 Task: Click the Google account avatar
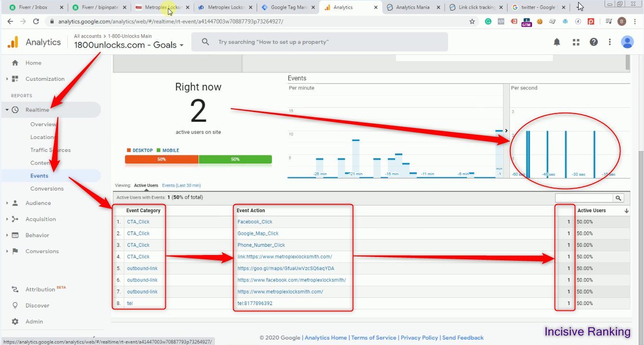627,42
